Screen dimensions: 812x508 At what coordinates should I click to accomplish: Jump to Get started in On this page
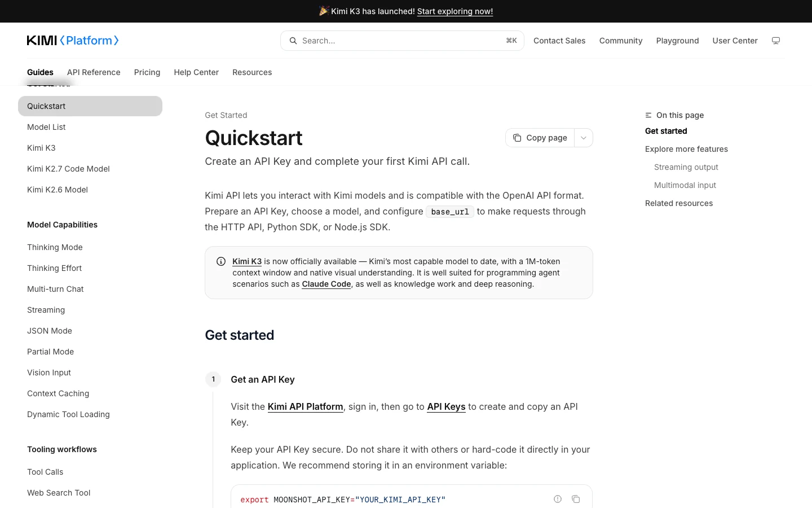666,131
